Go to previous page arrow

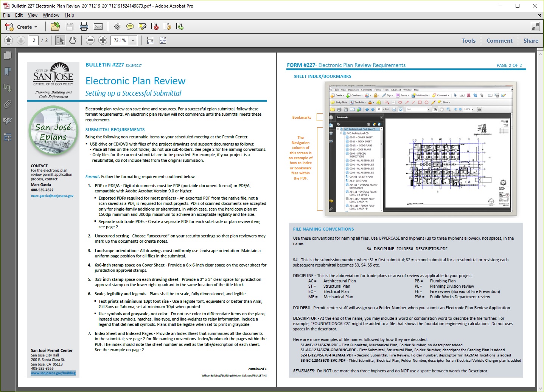click(x=9, y=40)
